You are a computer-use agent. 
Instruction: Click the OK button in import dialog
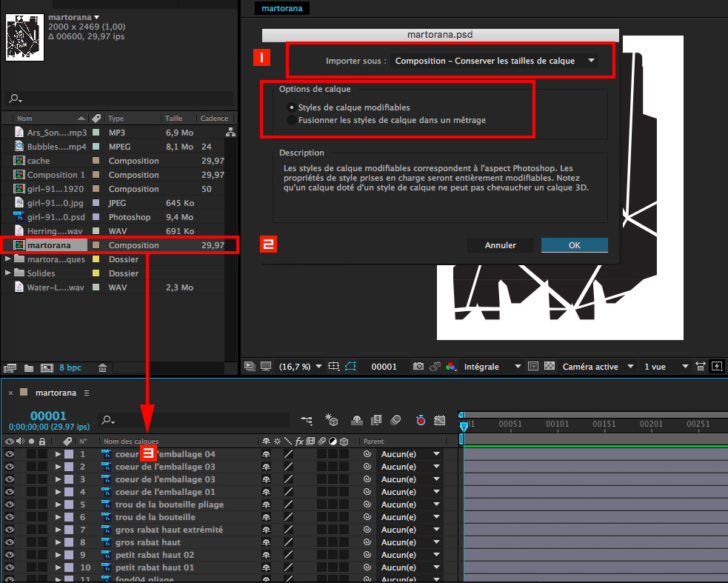pos(574,245)
